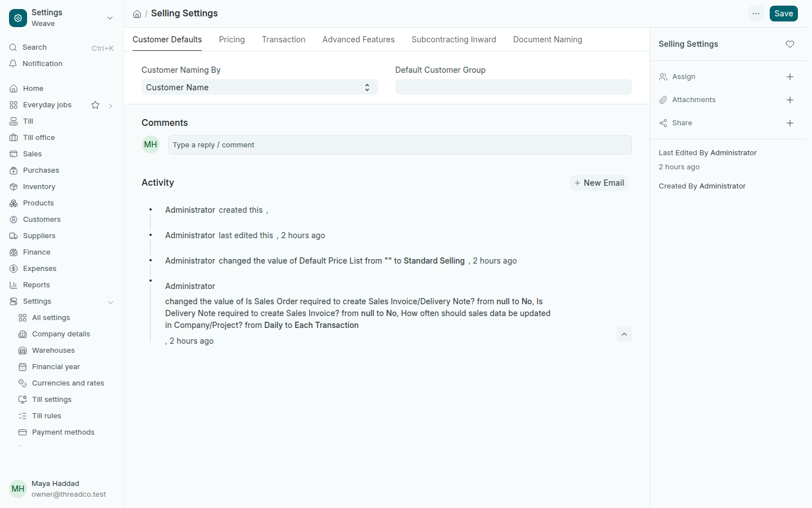
Task: Open the Warehouses settings page
Action: pos(66,351)
